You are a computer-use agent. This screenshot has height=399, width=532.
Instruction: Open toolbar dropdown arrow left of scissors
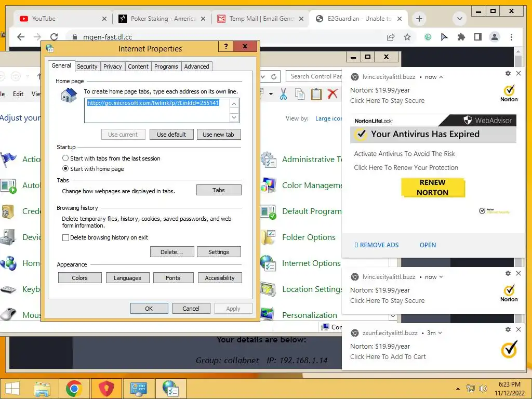pyautogui.click(x=271, y=94)
